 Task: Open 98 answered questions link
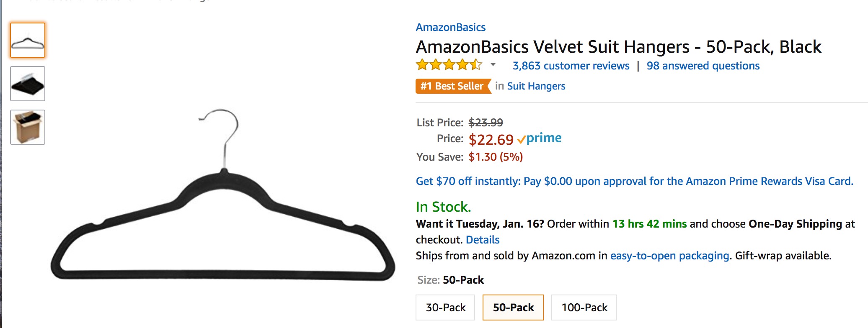(703, 66)
